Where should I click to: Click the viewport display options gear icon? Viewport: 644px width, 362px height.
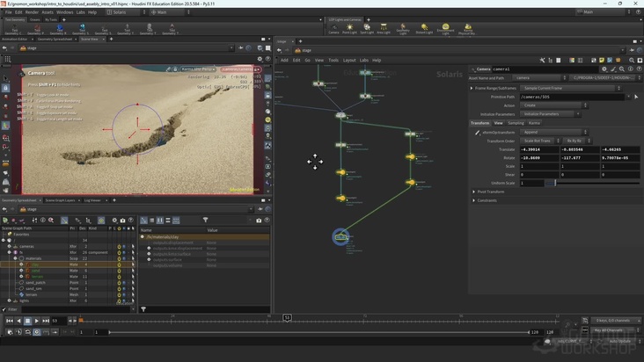click(x=260, y=59)
